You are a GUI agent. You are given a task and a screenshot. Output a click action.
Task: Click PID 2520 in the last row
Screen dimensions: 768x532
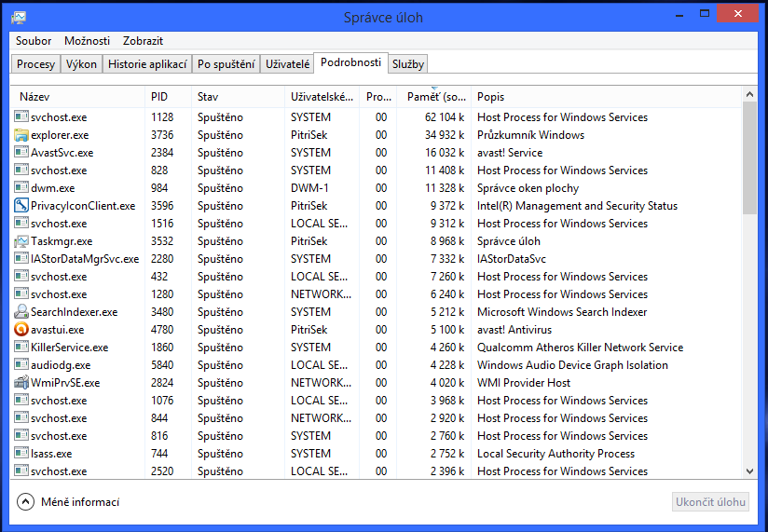pos(162,471)
